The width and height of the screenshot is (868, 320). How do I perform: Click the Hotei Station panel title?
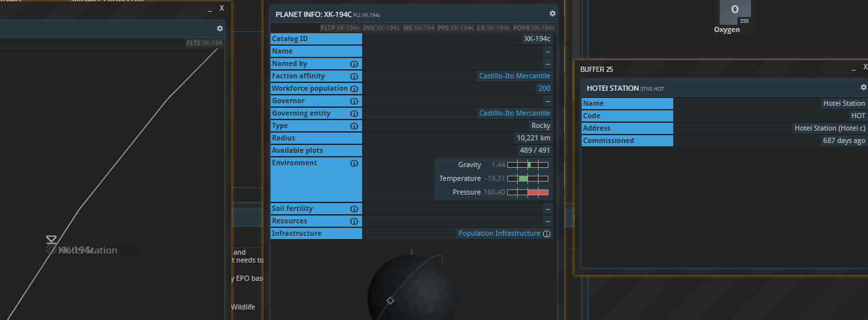coord(613,88)
